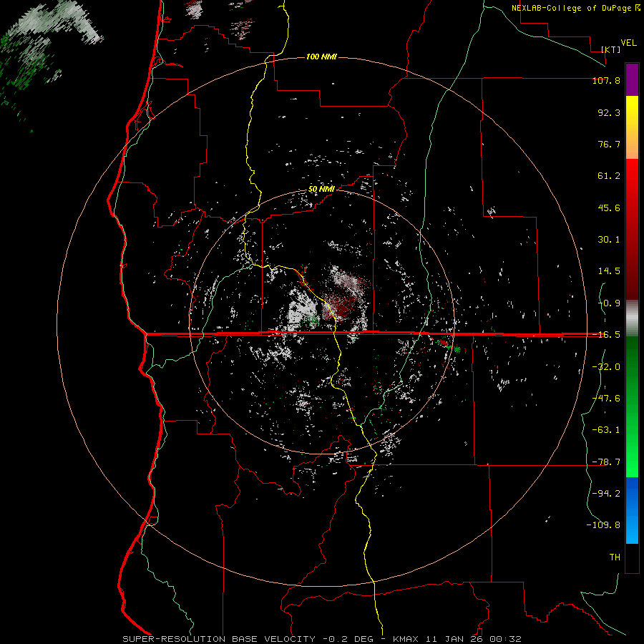644x644 pixels.
Task: Click the -94.2 velocity scale value
Action: (606, 494)
